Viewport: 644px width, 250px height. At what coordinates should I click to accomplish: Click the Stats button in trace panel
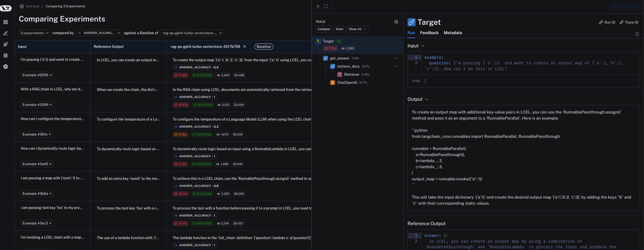point(339,29)
